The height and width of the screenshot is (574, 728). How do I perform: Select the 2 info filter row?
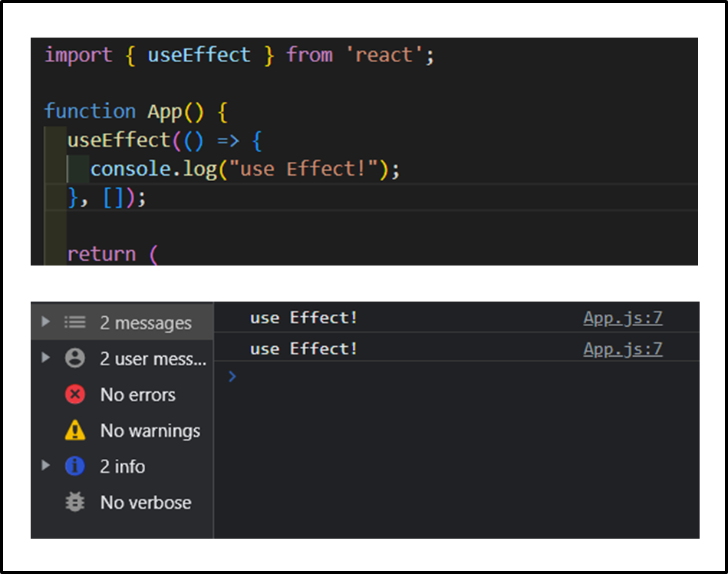coord(122,467)
